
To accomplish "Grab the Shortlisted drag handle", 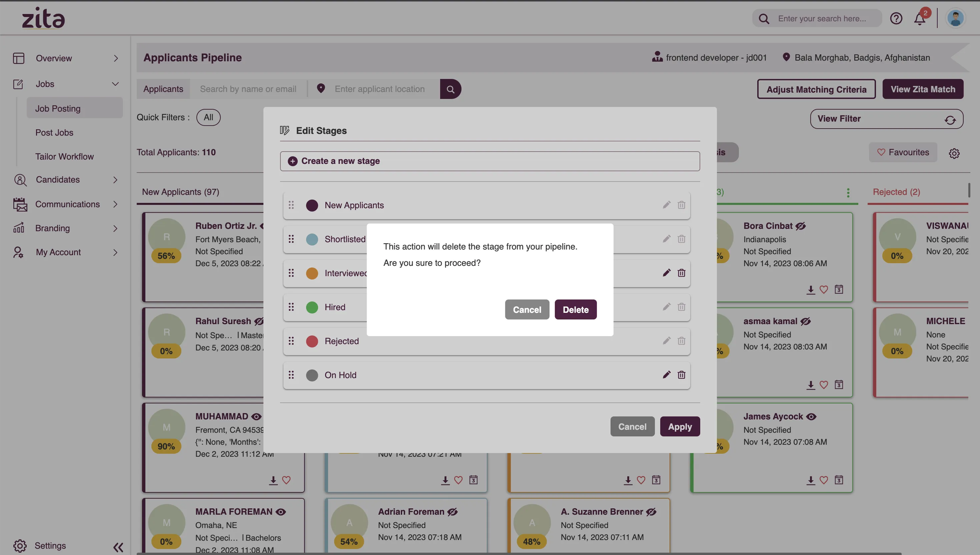I will [291, 239].
